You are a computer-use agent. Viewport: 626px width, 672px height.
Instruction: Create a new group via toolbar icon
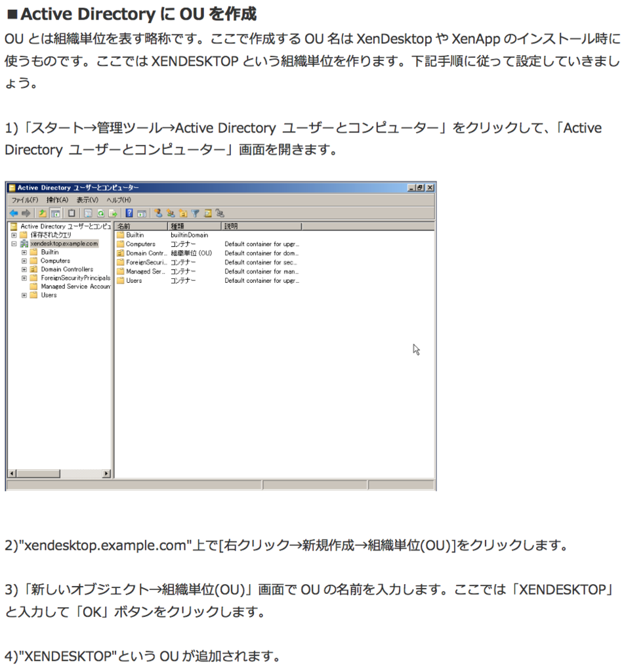tap(171, 213)
